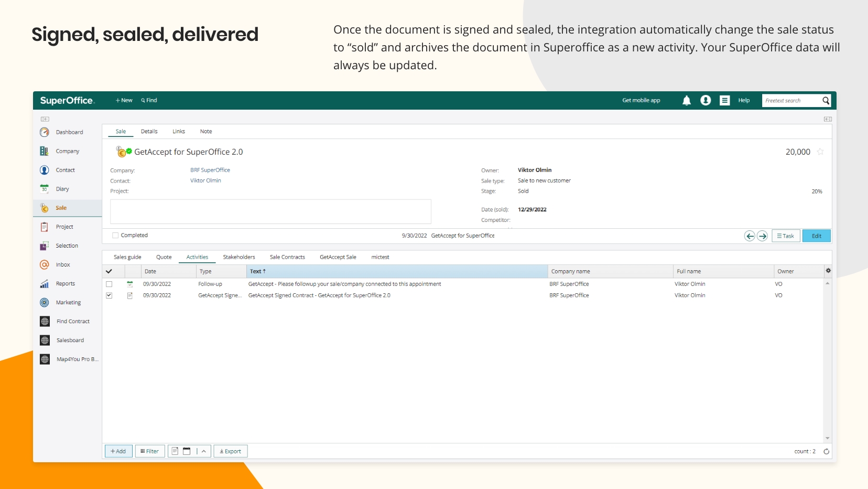Open the Help link
Viewport: 868px width, 489px height.
click(x=744, y=100)
